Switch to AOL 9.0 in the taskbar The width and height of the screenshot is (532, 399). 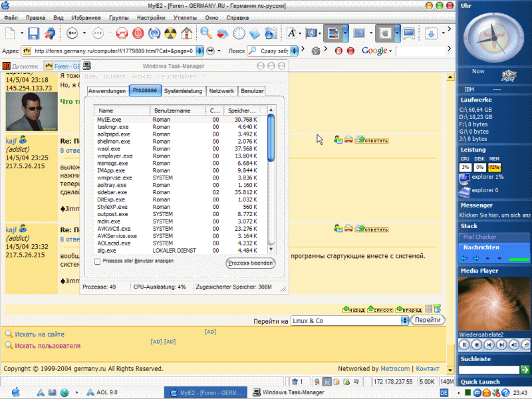tap(102, 392)
